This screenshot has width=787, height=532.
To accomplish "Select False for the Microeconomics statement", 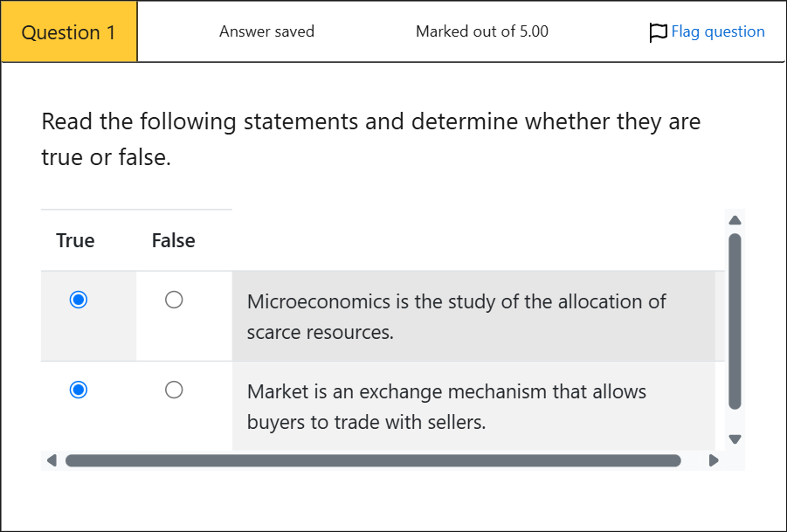I will [x=174, y=300].
